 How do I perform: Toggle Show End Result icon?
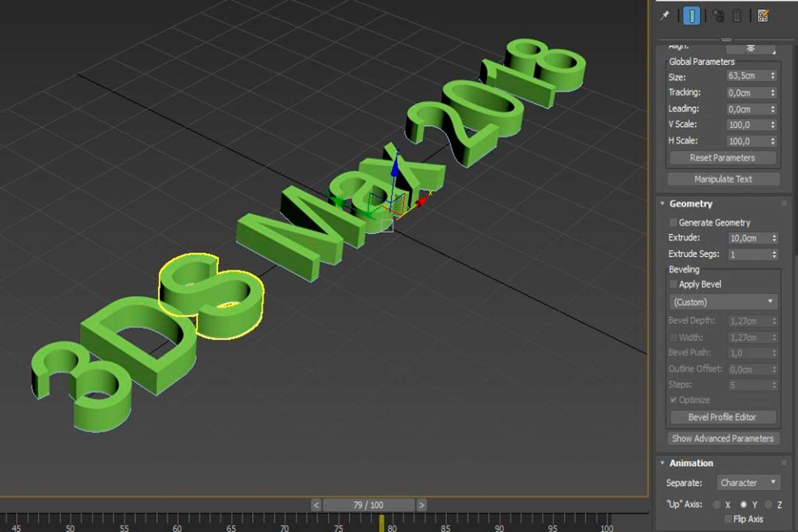(692, 16)
